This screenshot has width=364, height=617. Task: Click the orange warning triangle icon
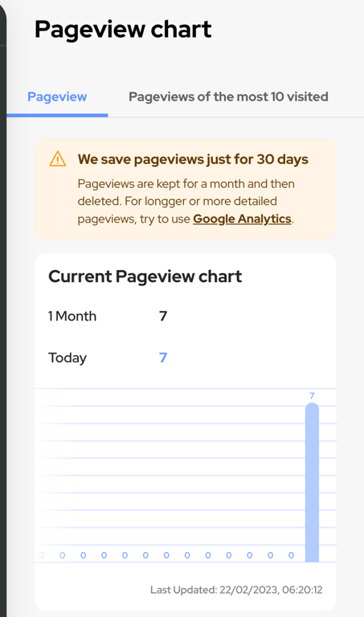click(58, 159)
